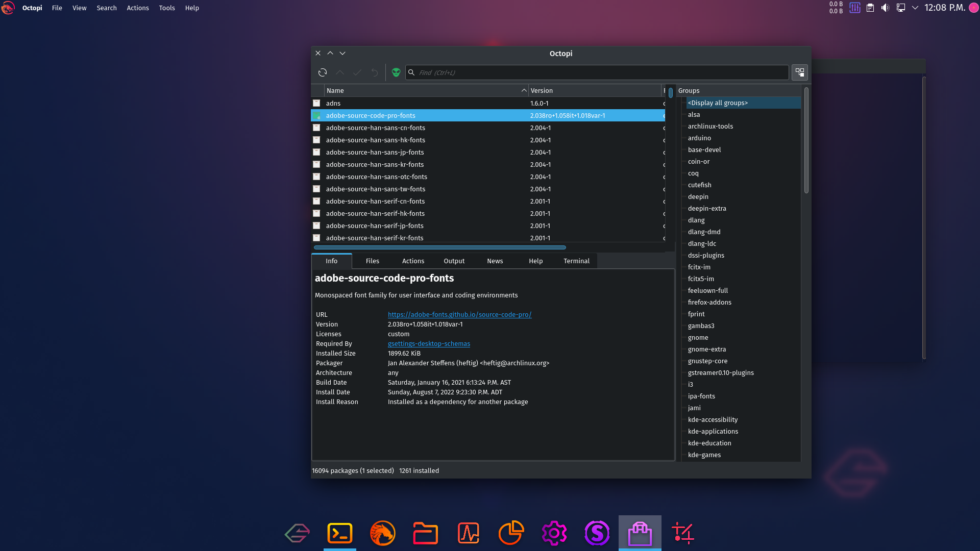Click Garuda logo launcher in dock
This screenshot has width=980, height=551.
click(297, 533)
